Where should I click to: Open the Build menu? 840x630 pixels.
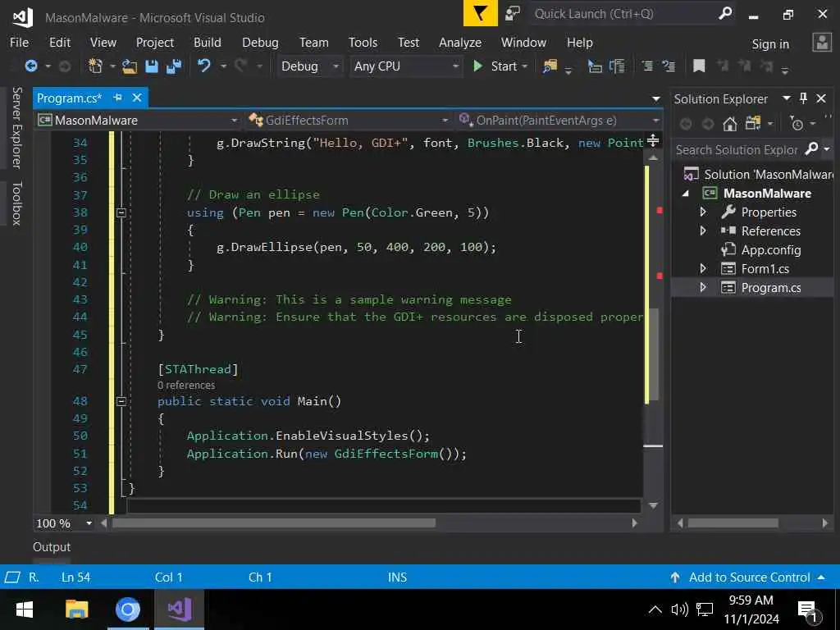pos(208,43)
